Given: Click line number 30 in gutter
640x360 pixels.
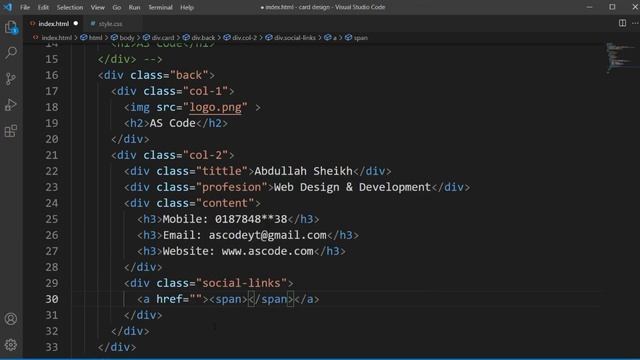Looking at the screenshot, I should [x=51, y=299].
